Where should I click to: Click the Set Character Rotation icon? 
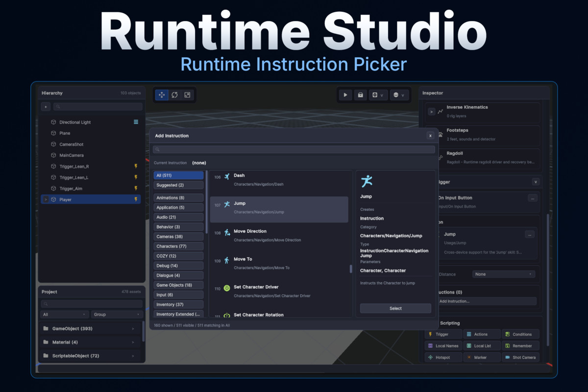pos(227,316)
